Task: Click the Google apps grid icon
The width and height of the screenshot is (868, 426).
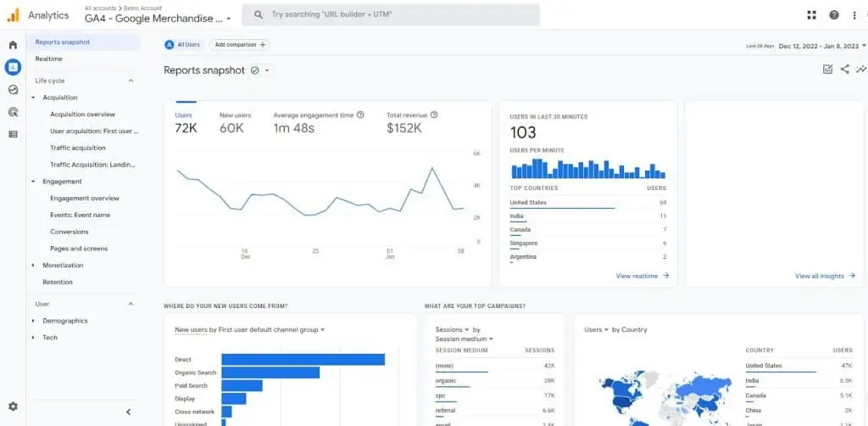Action: pos(811,15)
